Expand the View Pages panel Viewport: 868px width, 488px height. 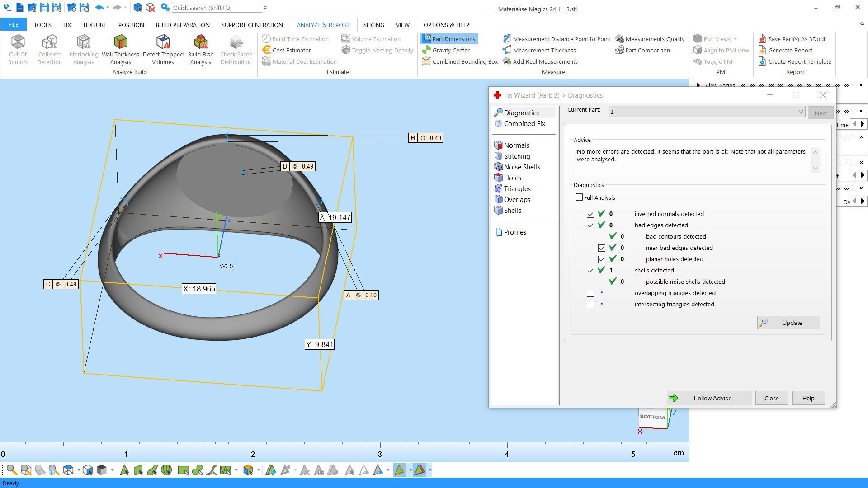(x=698, y=85)
